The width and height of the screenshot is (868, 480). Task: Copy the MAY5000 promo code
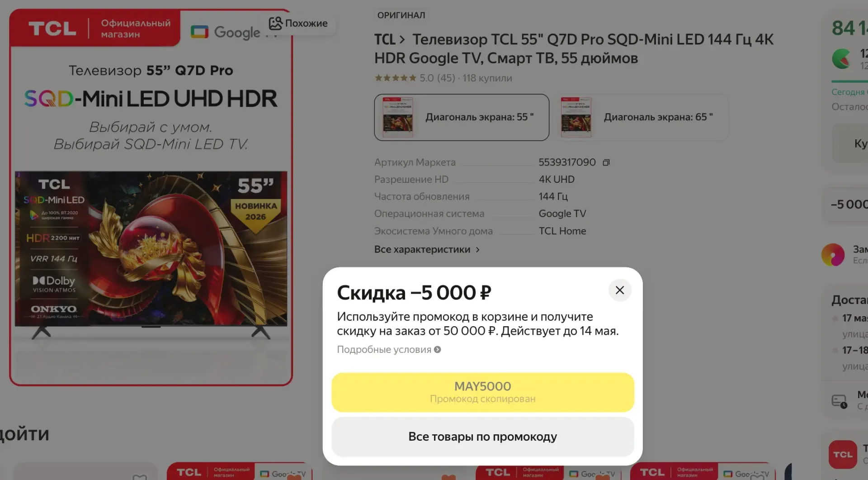483,392
